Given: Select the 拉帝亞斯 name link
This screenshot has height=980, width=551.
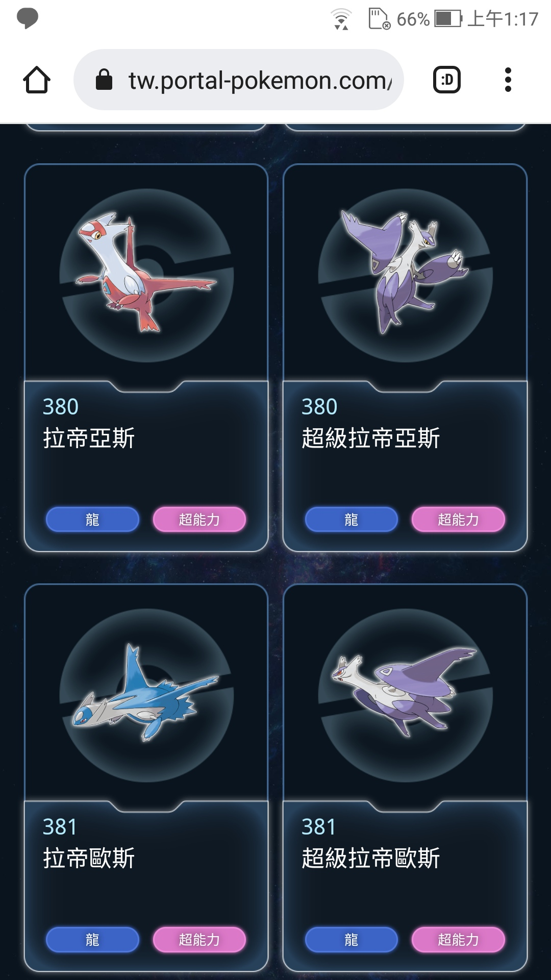Looking at the screenshot, I should point(89,438).
